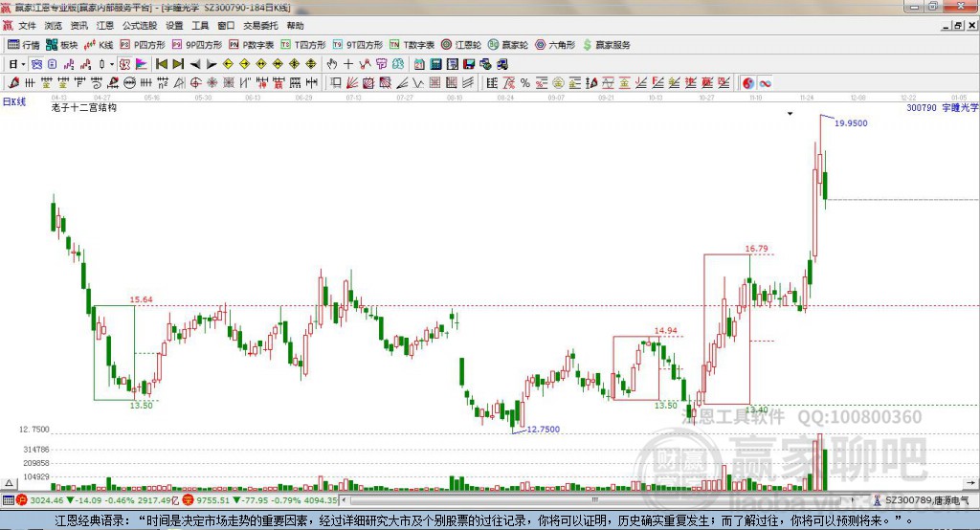Click the 16.79 price box label
Viewport: 980px width, 530px height.
[756, 248]
